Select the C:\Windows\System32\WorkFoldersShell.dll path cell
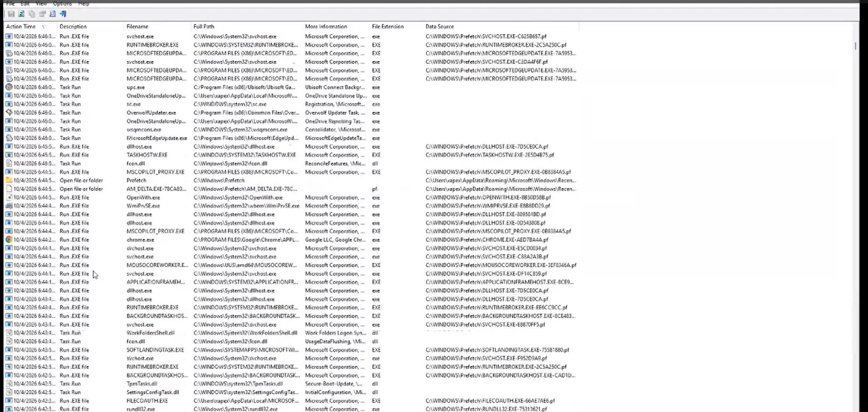This screenshot has height=412, width=868. pyautogui.click(x=245, y=333)
